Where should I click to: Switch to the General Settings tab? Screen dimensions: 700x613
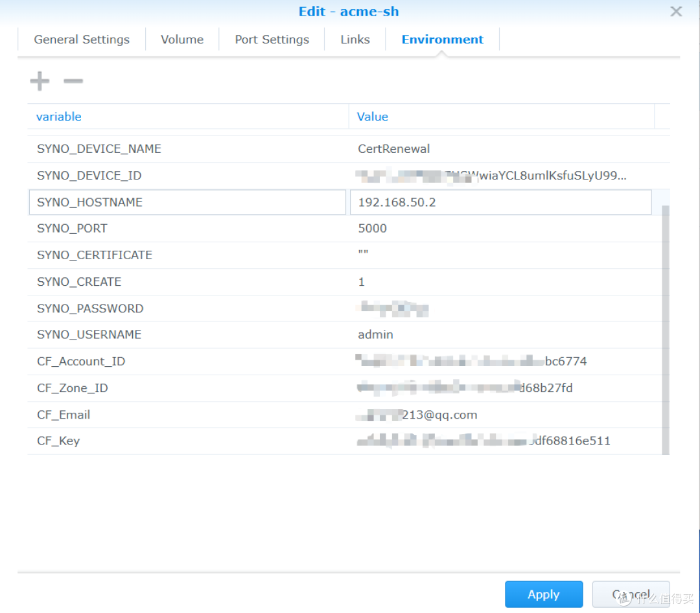pyautogui.click(x=81, y=40)
